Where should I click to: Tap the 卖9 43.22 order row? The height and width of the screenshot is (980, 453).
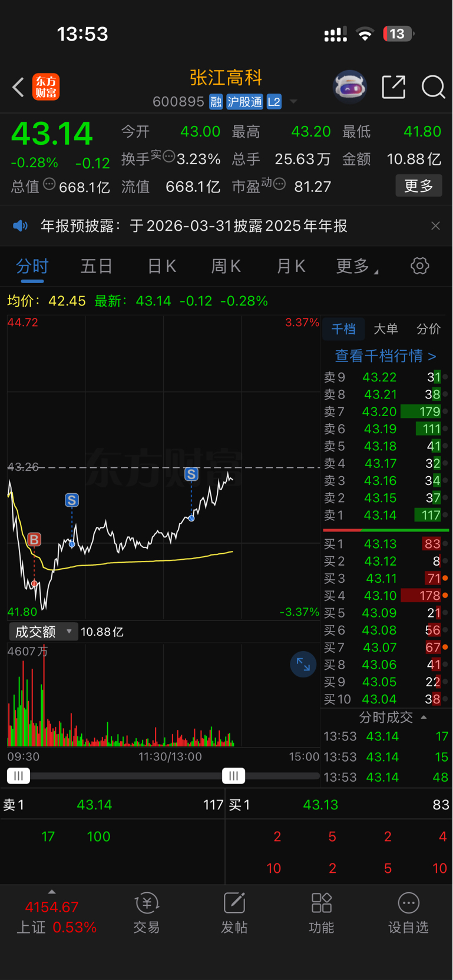click(x=386, y=377)
